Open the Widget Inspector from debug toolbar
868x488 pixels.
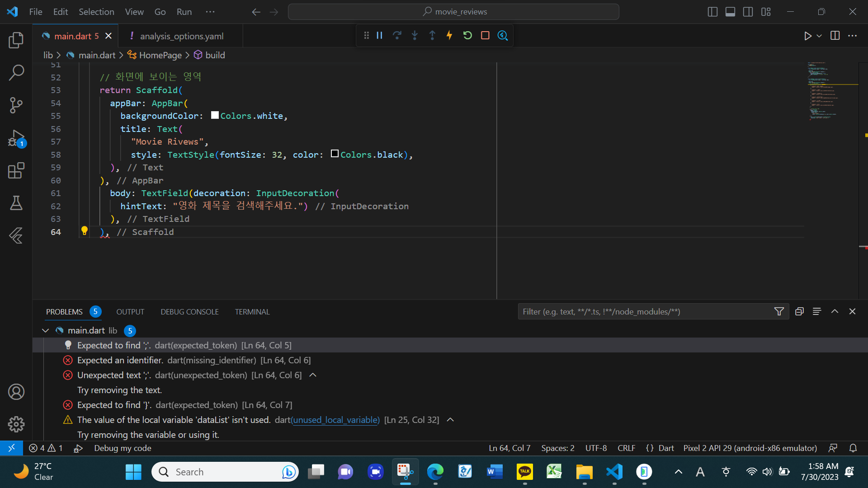pos(503,35)
